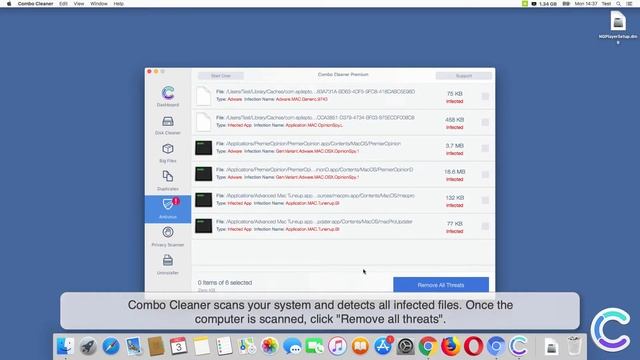Select the Big Files sidebar tool
The image size is (640, 360).
click(x=168, y=153)
